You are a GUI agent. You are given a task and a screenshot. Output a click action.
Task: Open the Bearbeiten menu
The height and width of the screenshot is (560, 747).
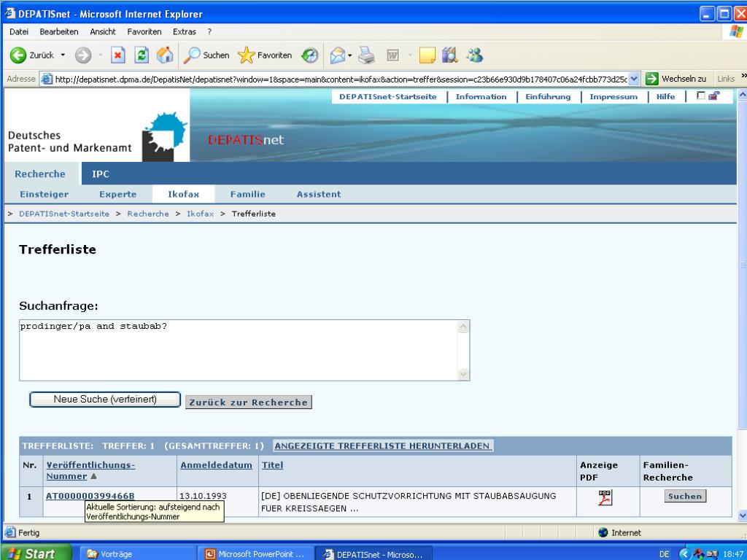point(59,32)
